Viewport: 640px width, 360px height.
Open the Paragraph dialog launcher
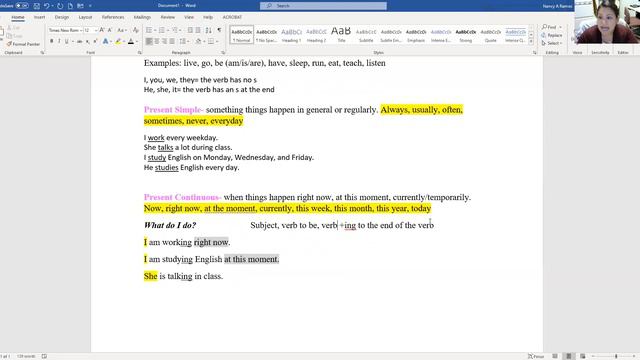[223, 53]
